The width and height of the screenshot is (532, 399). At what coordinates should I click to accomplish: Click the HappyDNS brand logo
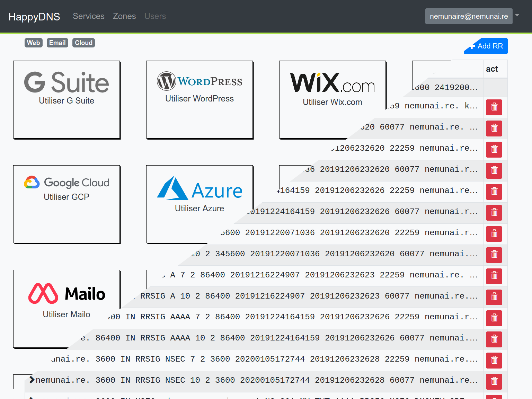click(x=34, y=17)
